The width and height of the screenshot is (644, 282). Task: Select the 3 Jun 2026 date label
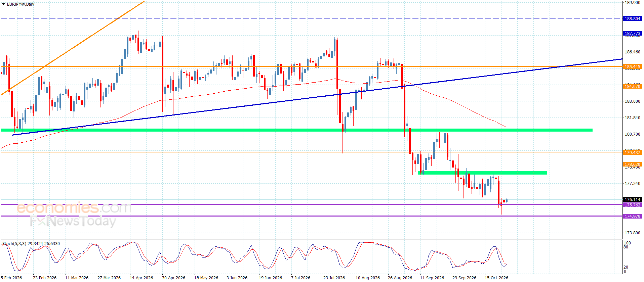click(237, 278)
